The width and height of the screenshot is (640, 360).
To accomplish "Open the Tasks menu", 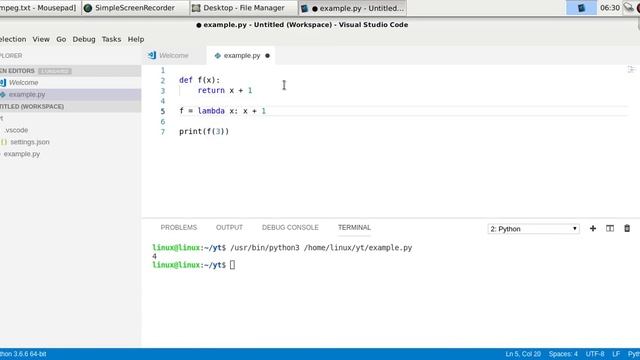I will click(x=111, y=39).
